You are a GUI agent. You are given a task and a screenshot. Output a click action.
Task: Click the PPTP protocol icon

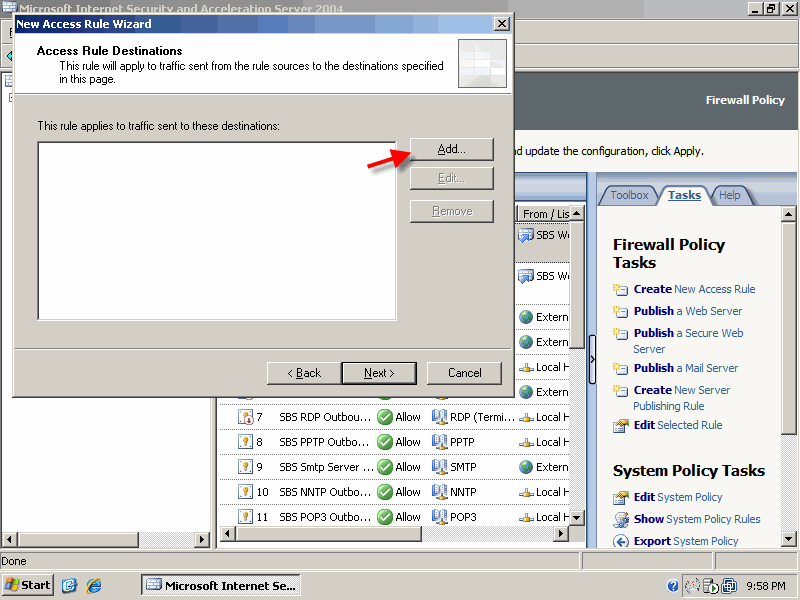tap(439, 442)
